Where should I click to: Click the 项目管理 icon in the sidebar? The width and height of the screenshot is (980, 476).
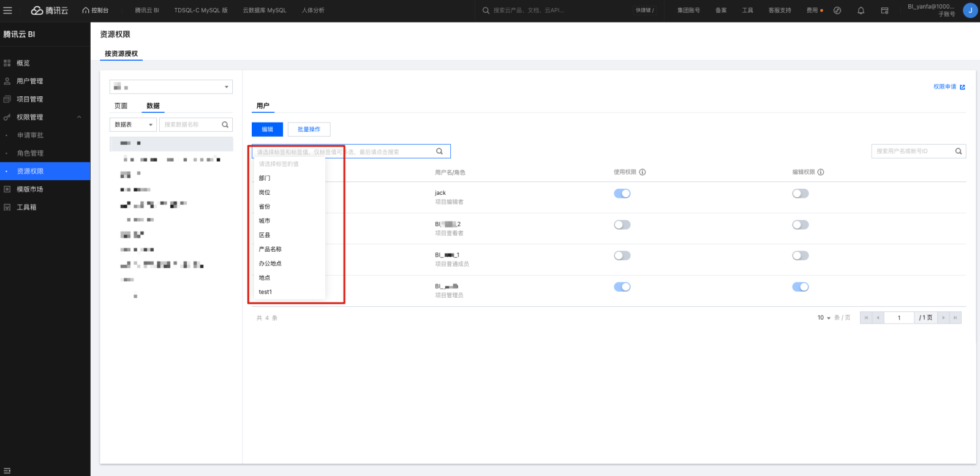7,99
